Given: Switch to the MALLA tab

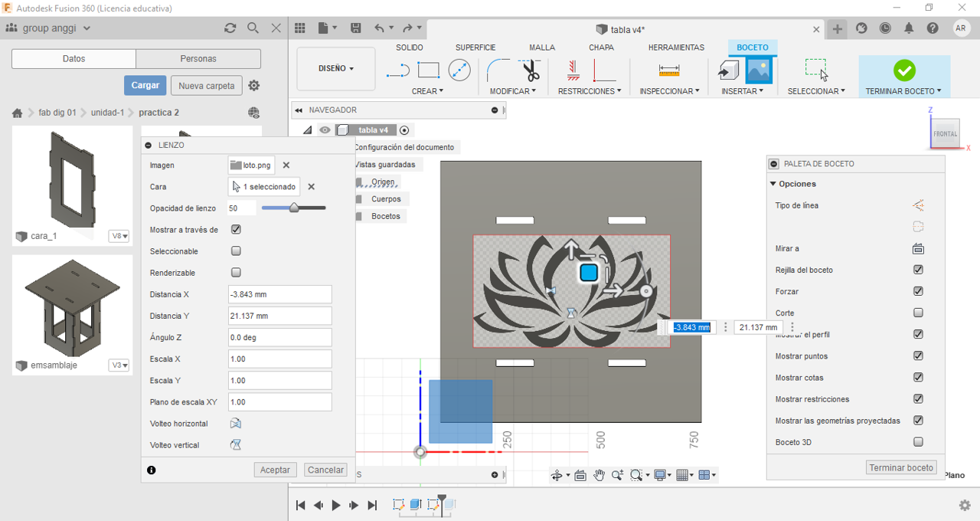Looking at the screenshot, I should [x=542, y=48].
